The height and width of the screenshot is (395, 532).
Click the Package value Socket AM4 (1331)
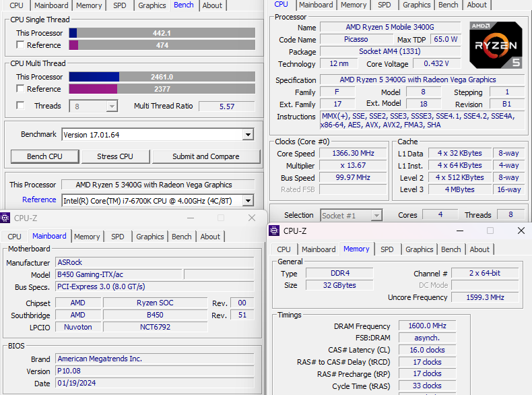pos(390,51)
